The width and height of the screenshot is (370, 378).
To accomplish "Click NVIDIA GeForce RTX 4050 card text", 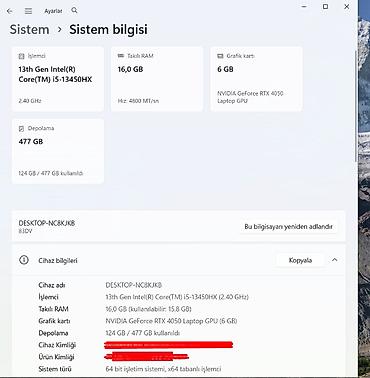I will (250, 97).
